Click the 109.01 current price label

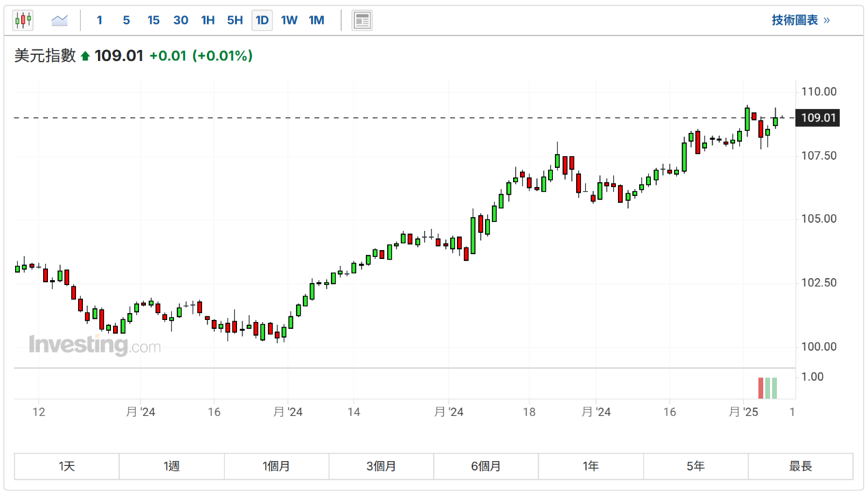tap(818, 118)
